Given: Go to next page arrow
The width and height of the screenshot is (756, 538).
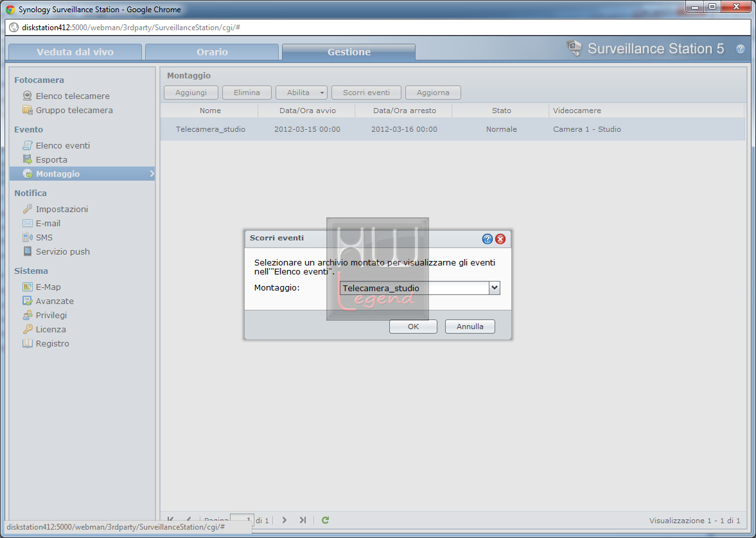Looking at the screenshot, I should 284,519.
